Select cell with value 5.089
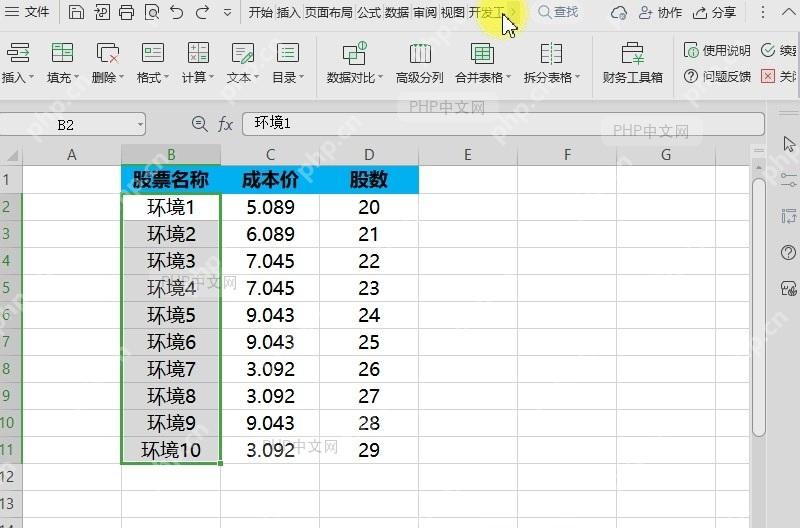800x528 pixels. click(x=270, y=207)
